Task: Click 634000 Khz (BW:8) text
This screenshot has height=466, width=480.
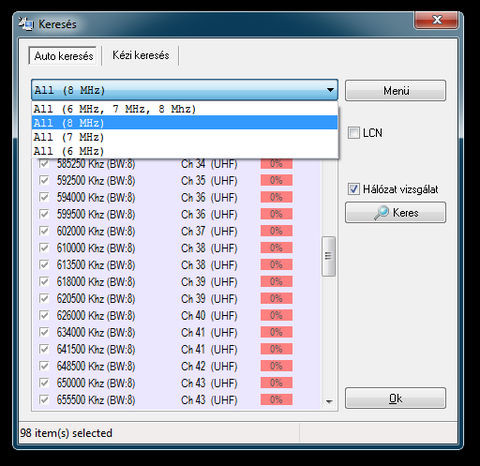Action: click(96, 333)
